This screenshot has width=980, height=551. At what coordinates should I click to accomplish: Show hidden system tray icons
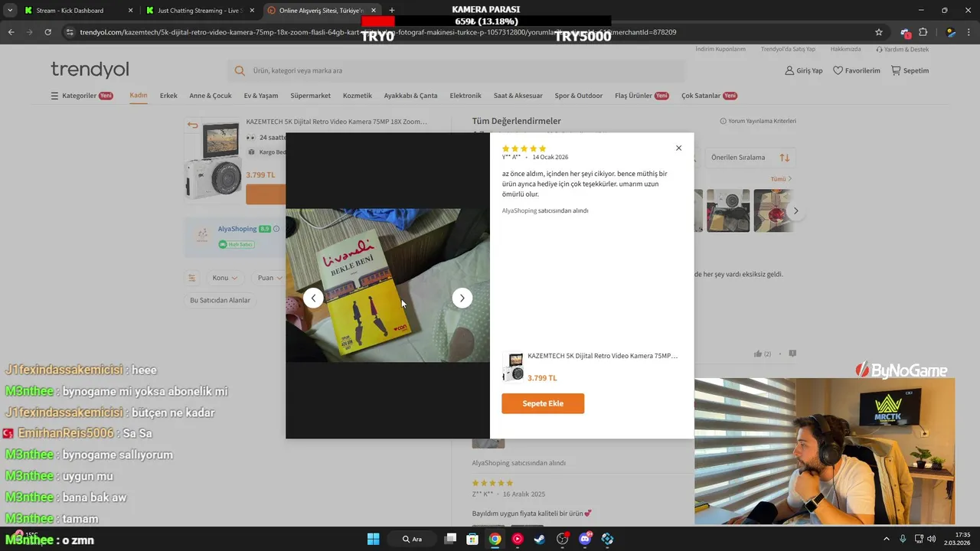point(887,539)
